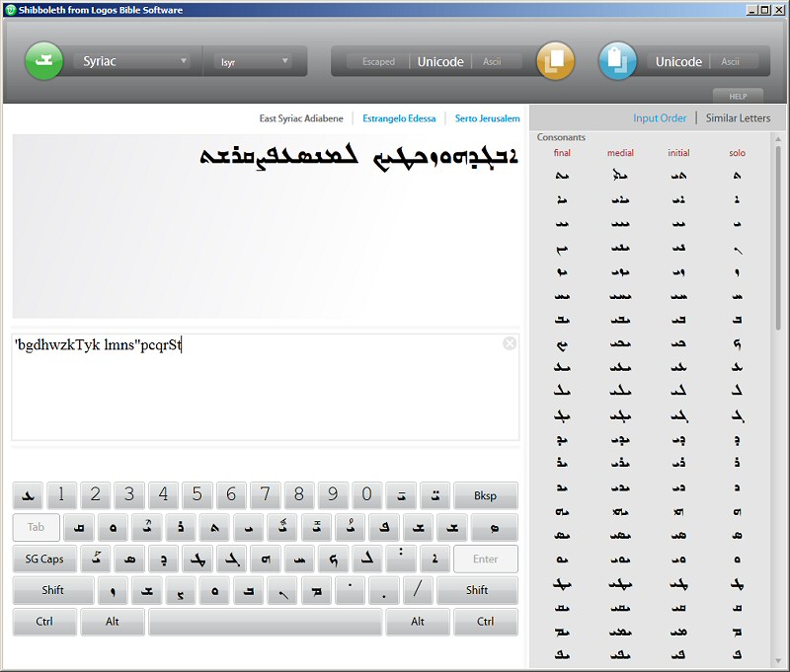The image size is (790, 672).
Task: Select Escaped copy format option
Action: pyautogui.click(x=378, y=62)
